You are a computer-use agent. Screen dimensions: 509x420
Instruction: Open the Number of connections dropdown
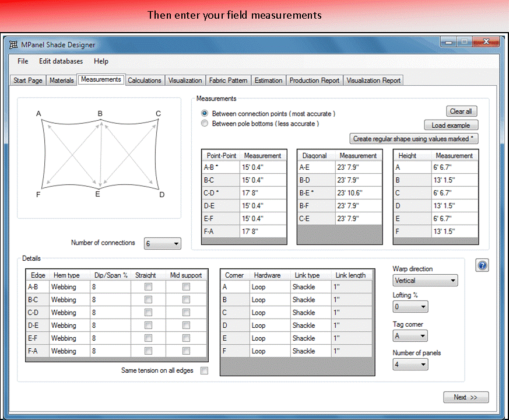click(162, 244)
